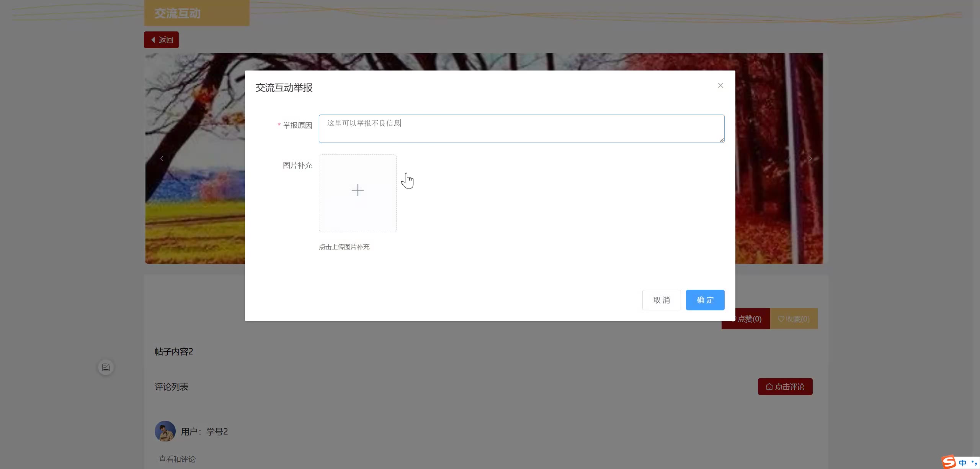Show previous carousel image arrow
Image resolution: width=980 pixels, height=469 pixels.
click(162, 159)
